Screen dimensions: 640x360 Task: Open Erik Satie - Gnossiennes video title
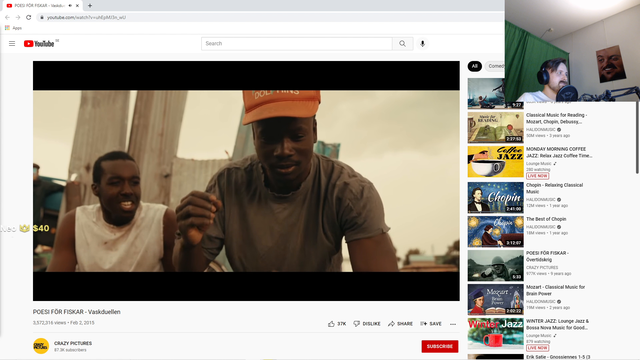pyautogui.click(x=558, y=357)
